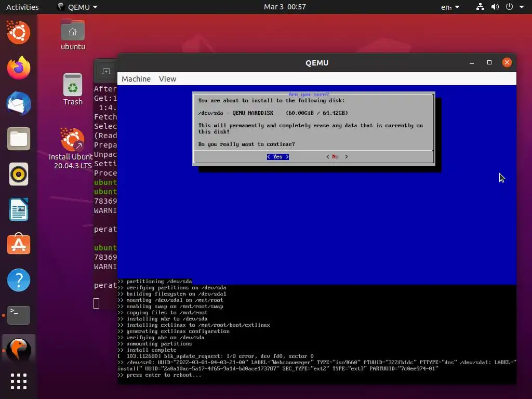Click the 'press enter to reboot...' line
This screenshot has width=532, height=399.
pyautogui.click(x=159, y=375)
